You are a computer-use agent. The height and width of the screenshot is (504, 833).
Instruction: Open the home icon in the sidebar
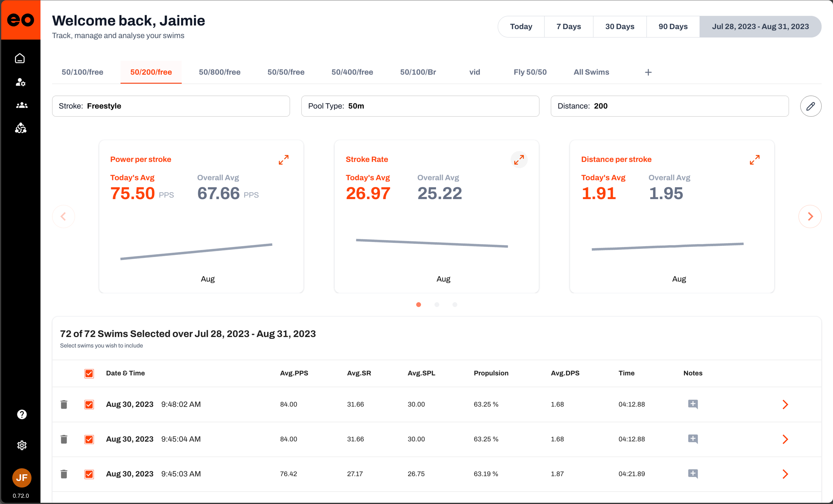click(x=20, y=59)
